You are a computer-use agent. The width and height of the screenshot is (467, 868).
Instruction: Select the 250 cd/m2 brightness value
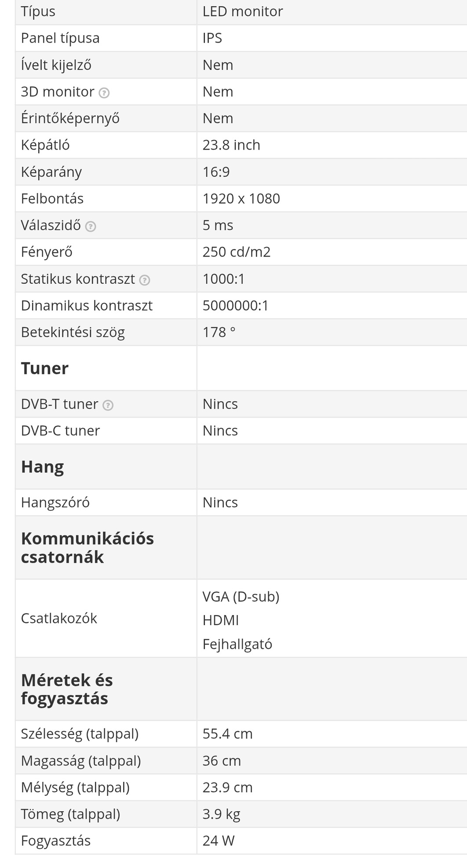coord(237,252)
